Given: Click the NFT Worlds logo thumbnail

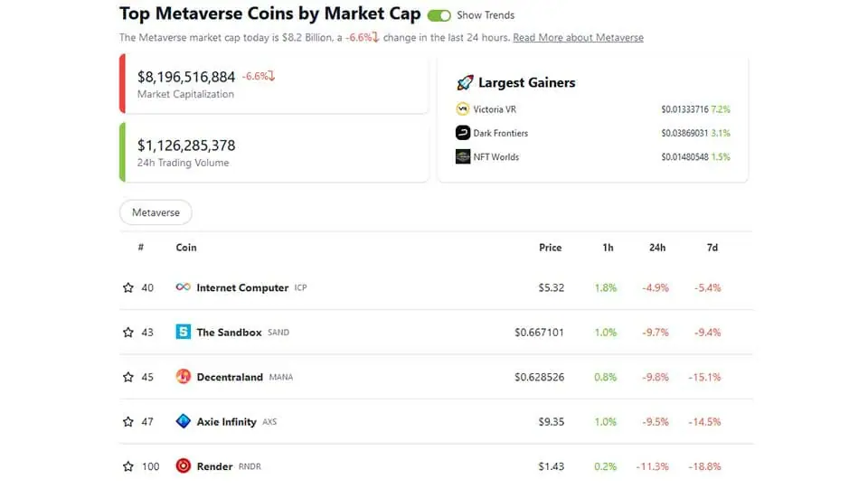Looking at the screenshot, I should 464,157.
